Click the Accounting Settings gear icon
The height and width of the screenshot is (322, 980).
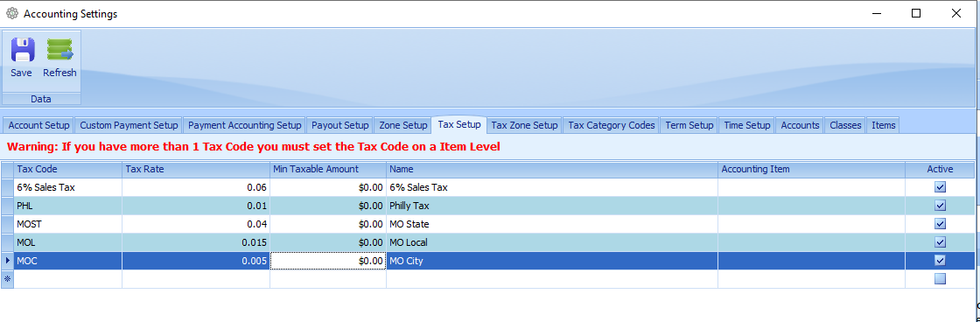[12, 13]
